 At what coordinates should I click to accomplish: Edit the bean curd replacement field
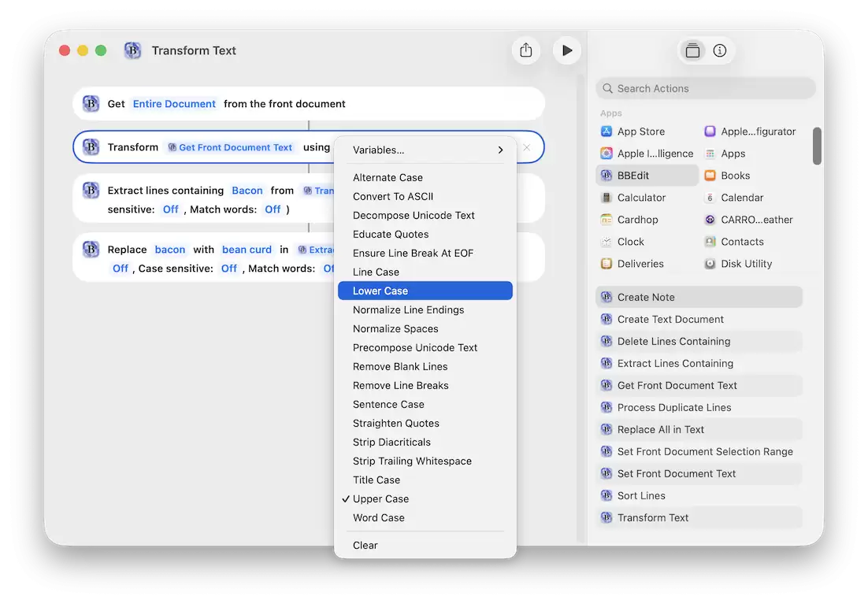tap(247, 250)
